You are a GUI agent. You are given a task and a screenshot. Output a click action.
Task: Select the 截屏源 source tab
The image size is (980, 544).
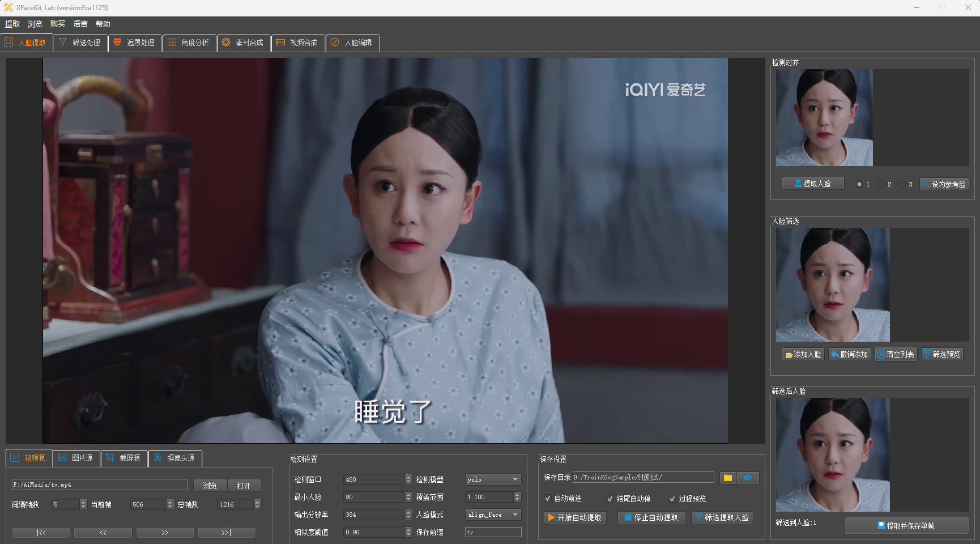click(x=125, y=458)
